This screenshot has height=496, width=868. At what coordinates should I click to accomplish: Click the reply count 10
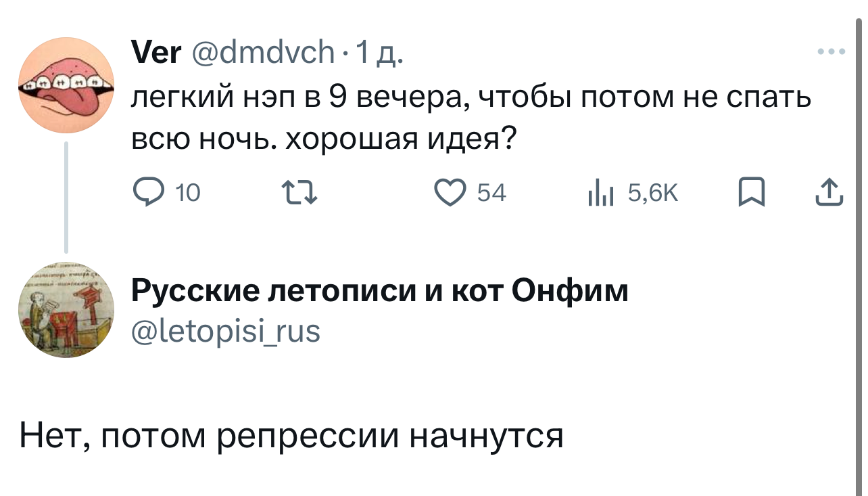188,194
